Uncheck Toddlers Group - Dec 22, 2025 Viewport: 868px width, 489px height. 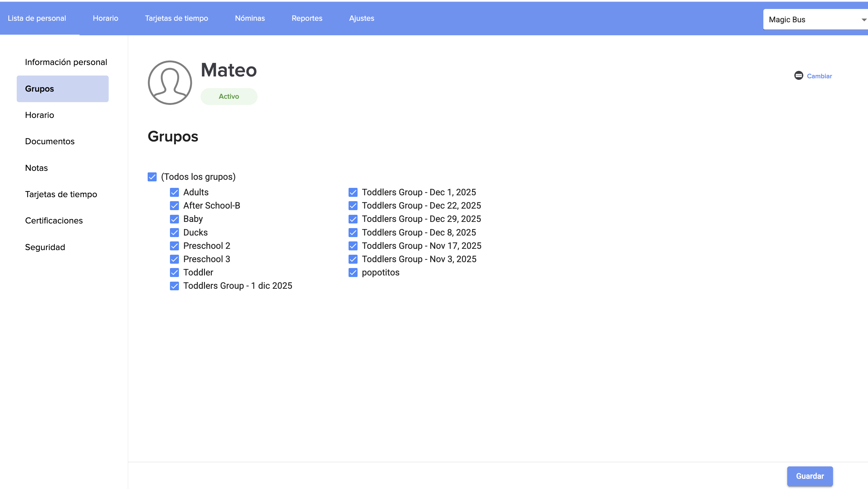click(x=353, y=206)
